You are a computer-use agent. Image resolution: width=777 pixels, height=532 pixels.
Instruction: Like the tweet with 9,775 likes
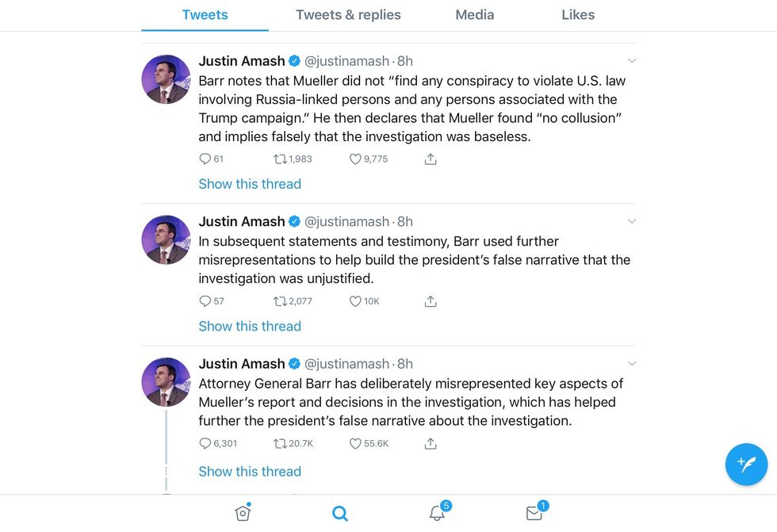click(x=356, y=159)
